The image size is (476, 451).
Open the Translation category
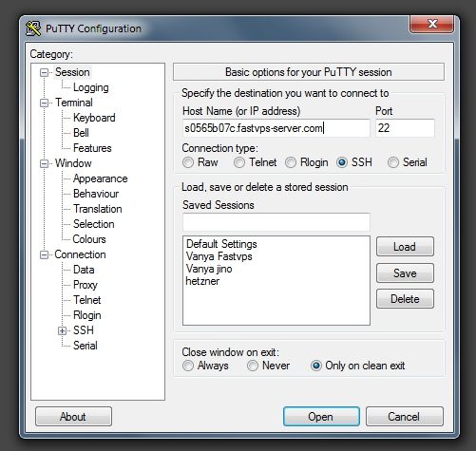(x=98, y=209)
